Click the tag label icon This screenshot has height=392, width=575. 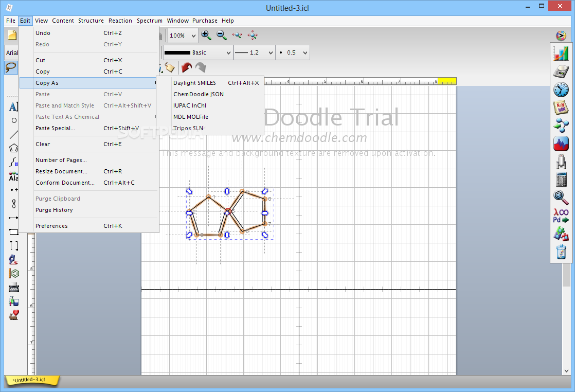pos(169,67)
